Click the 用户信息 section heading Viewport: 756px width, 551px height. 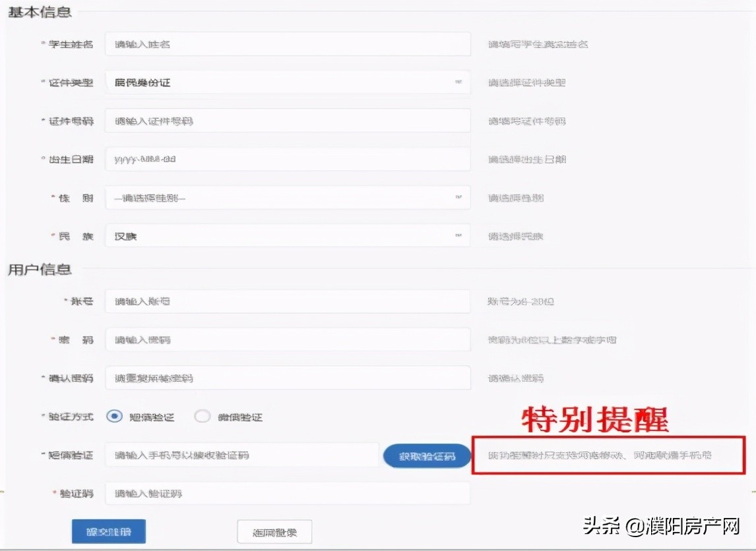click(x=40, y=269)
